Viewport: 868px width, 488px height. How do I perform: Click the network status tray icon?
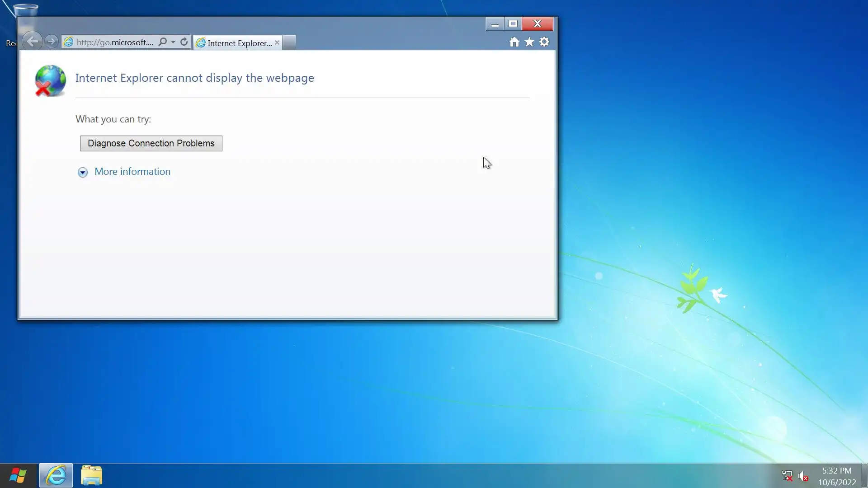pyautogui.click(x=787, y=476)
